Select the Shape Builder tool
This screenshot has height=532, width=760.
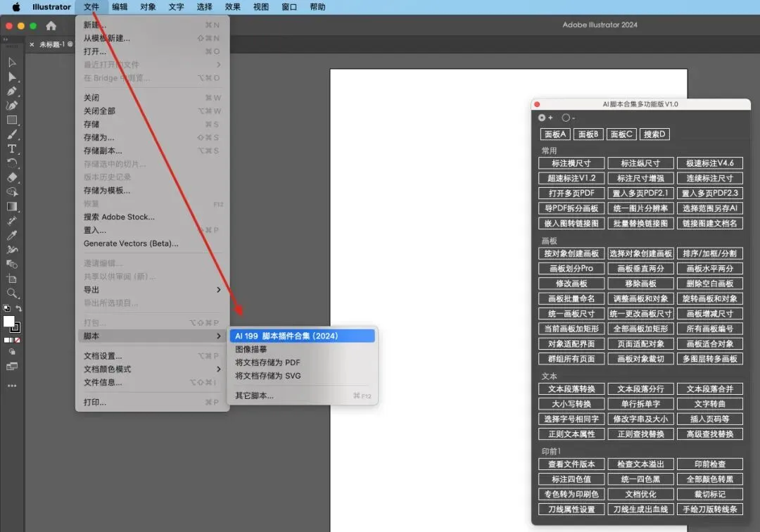coord(12,192)
